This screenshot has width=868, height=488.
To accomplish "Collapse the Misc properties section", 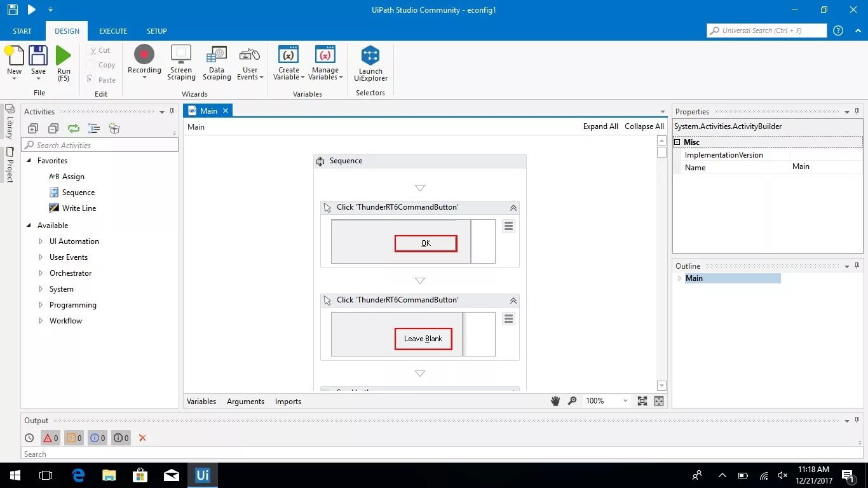I will click(x=677, y=142).
